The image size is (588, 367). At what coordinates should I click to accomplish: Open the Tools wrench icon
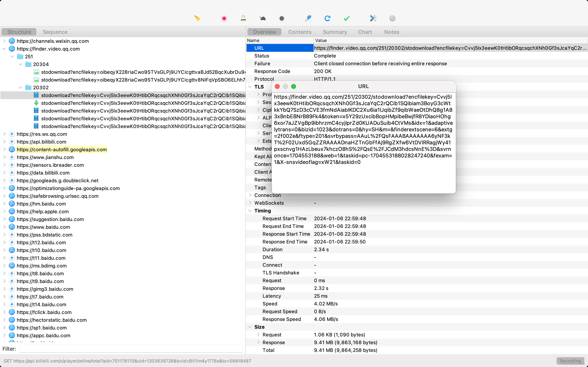pyautogui.click(x=373, y=18)
